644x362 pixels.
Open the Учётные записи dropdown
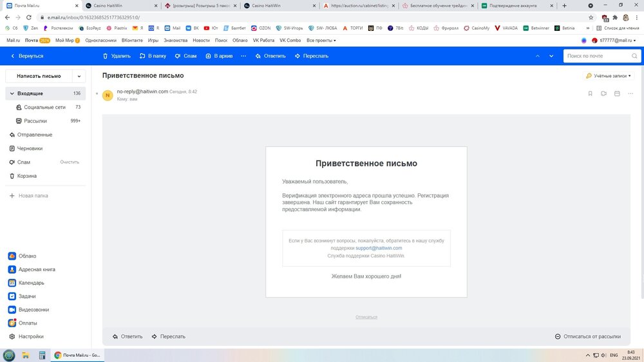609,76
